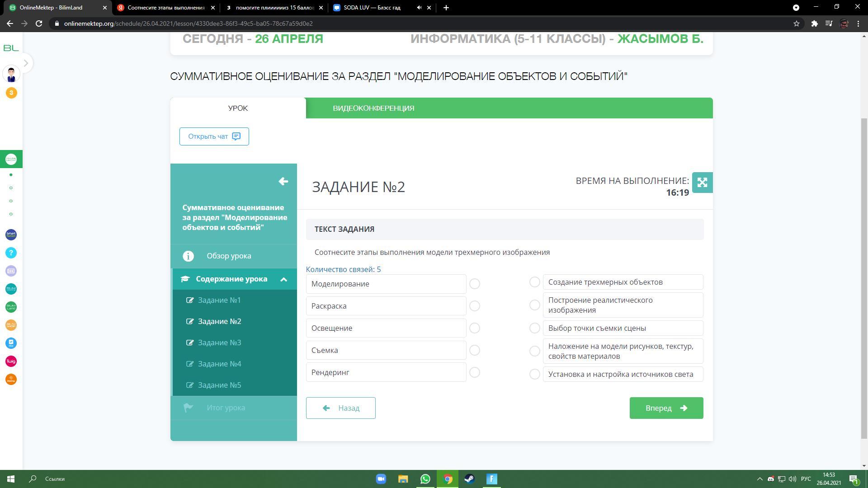Click the Вперед button
Screen dimensions: 868x488
(x=666, y=408)
